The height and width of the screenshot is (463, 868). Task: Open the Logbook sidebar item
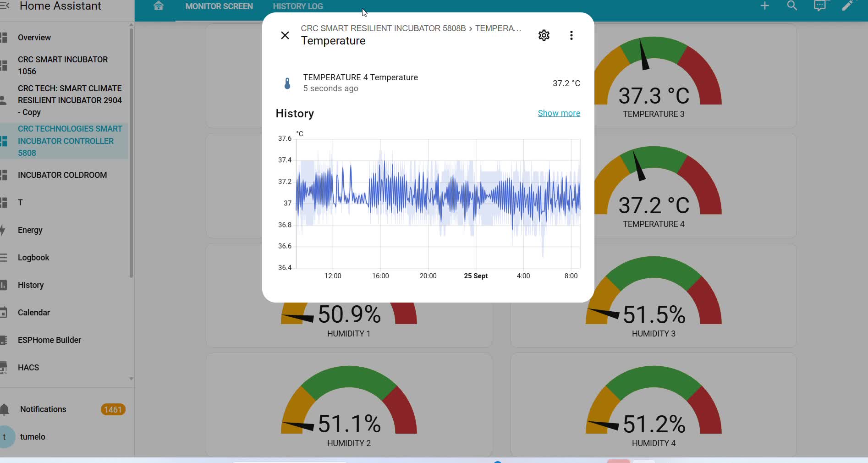(33, 258)
